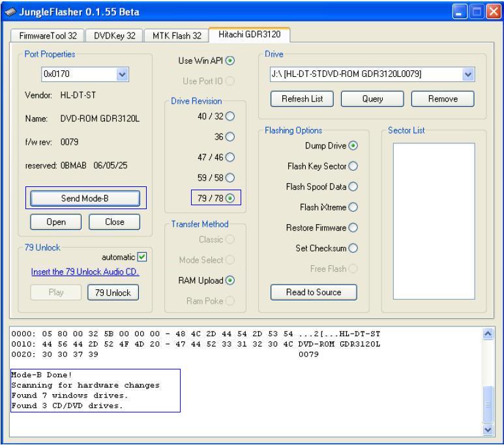Choose drive revision 79 / 78
Screen dimensions: 504x445
click(230, 198)
